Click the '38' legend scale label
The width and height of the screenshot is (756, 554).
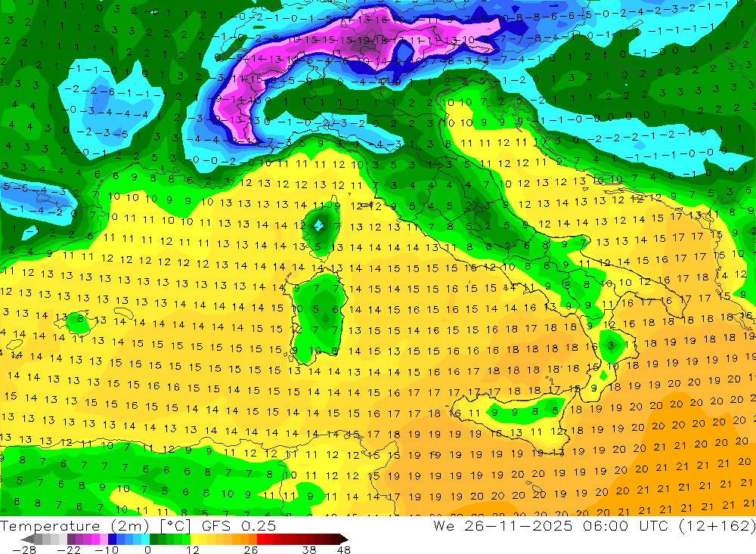(x=309, y=549)
